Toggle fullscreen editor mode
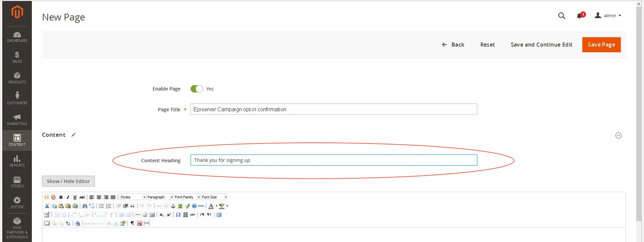The image size is (644, 242). coord(219,215)
